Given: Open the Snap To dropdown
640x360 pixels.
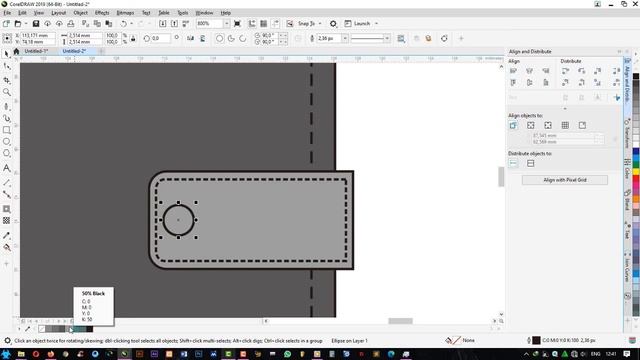Looking at the screenshot, I should point(320,24).
